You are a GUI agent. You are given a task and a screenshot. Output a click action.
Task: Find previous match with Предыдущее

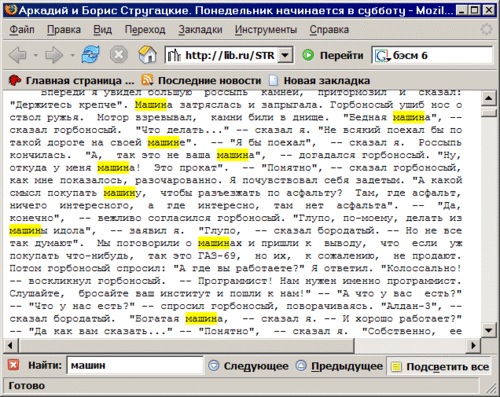pos(339,366)
